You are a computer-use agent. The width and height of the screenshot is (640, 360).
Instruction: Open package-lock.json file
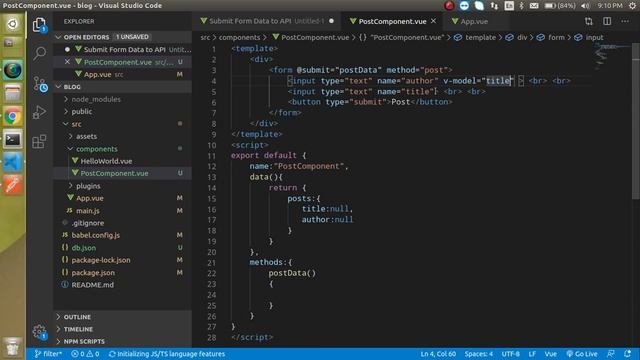[101, 260]
